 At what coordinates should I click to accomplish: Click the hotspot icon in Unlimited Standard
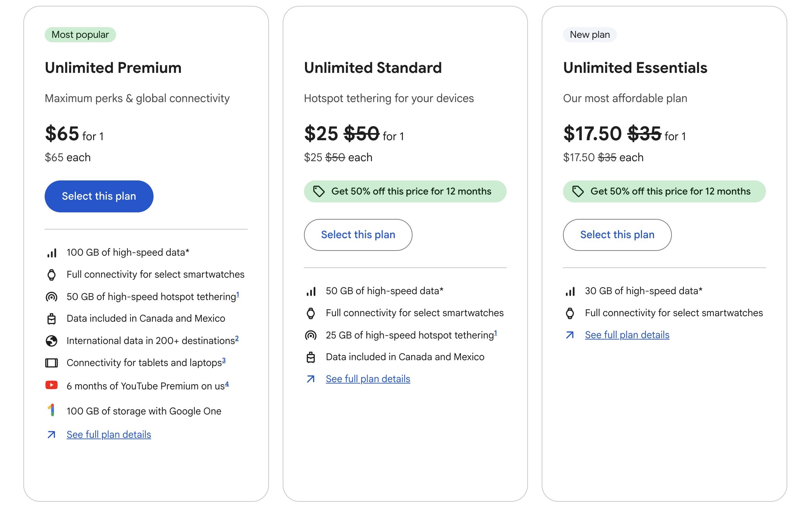tap(311, 335)
